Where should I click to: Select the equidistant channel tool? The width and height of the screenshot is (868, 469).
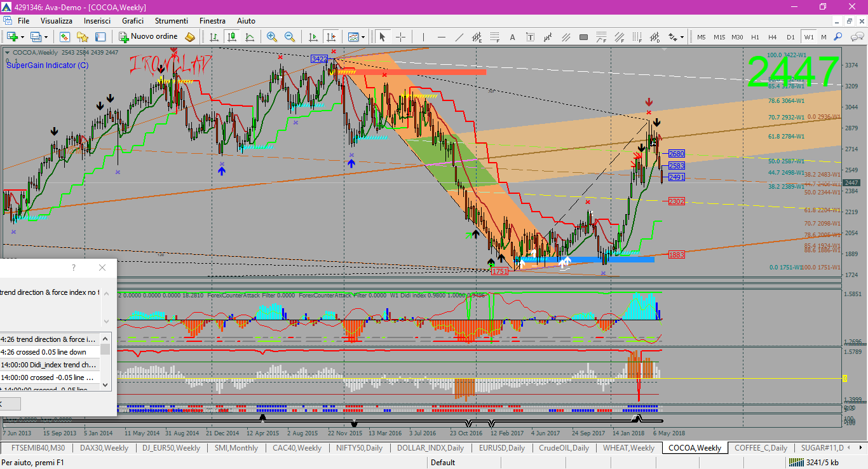(x=477, y=37)
